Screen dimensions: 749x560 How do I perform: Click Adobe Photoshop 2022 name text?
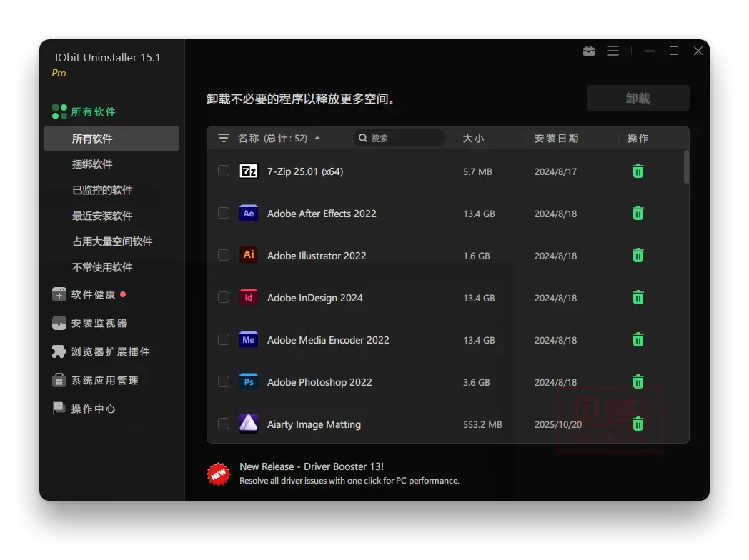pos(319,382)
